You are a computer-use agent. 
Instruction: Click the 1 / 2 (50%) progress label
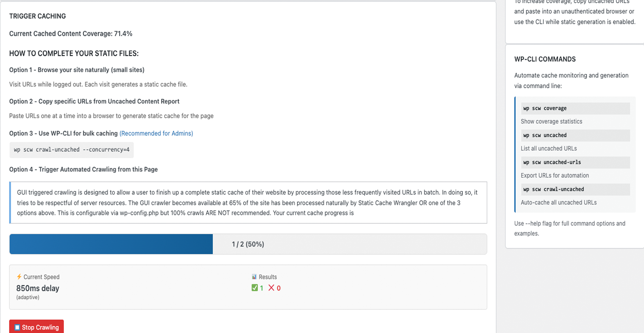248,244
